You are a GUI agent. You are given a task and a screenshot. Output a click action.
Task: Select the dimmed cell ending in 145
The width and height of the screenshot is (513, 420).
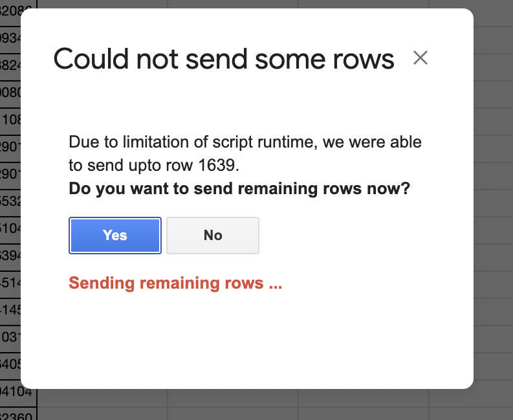[x=10, y=310]
